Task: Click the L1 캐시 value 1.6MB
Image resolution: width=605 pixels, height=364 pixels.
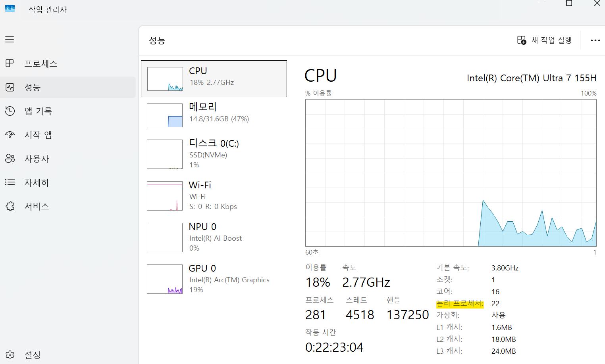Action: pos(502,328)
